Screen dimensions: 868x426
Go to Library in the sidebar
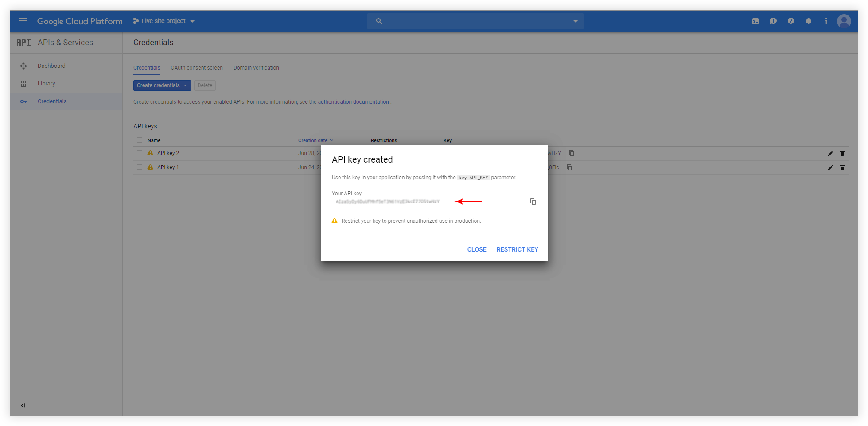[47, 84]
